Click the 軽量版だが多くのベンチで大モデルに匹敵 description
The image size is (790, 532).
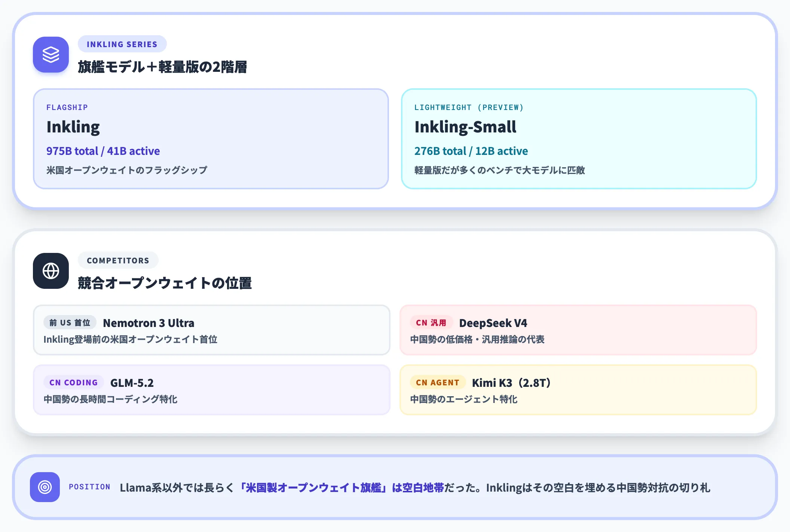[x=500, y=170]
